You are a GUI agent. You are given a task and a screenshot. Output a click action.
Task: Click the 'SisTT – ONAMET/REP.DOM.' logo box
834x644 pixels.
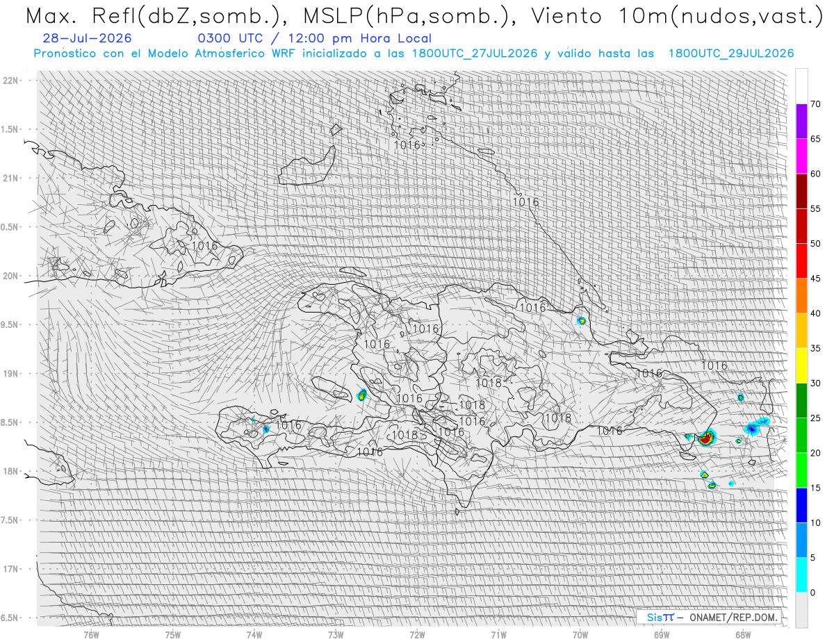click(710, 617)
